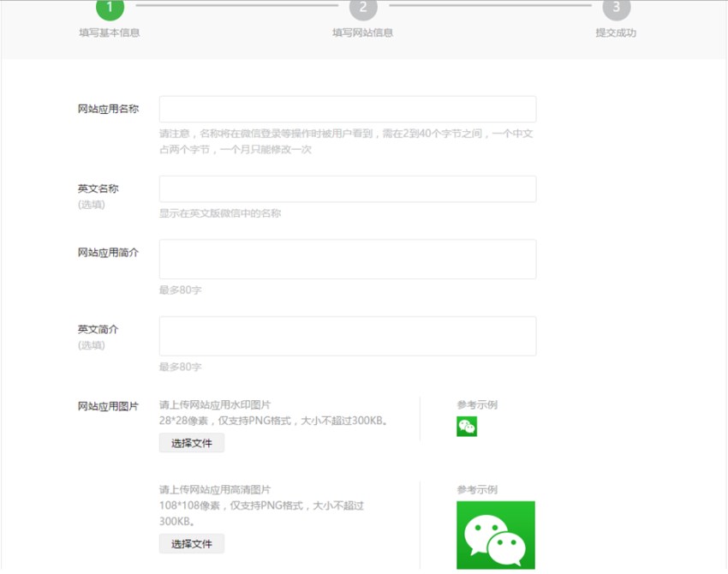This screenshot has width=728, height=574.
Task: Click the 网站应用图片 label
Action: [108, 406]
